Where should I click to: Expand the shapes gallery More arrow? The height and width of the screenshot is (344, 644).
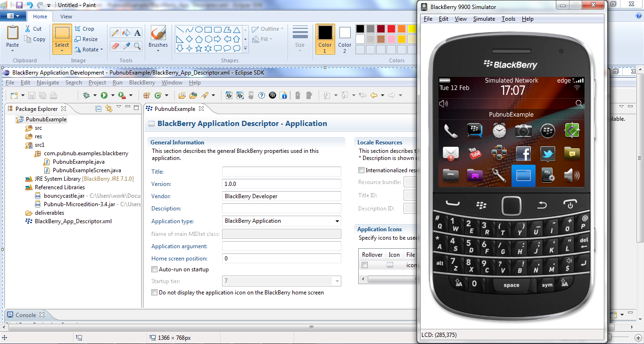[x=245, y=48]
